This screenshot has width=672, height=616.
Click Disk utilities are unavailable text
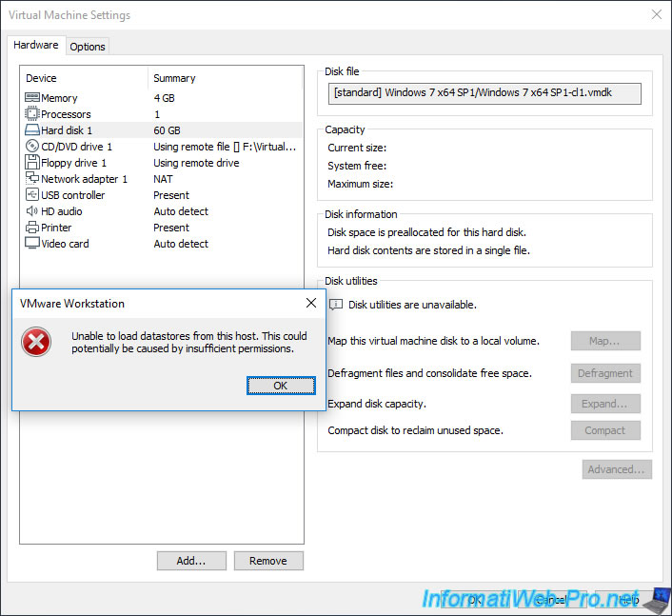(412, 305)
